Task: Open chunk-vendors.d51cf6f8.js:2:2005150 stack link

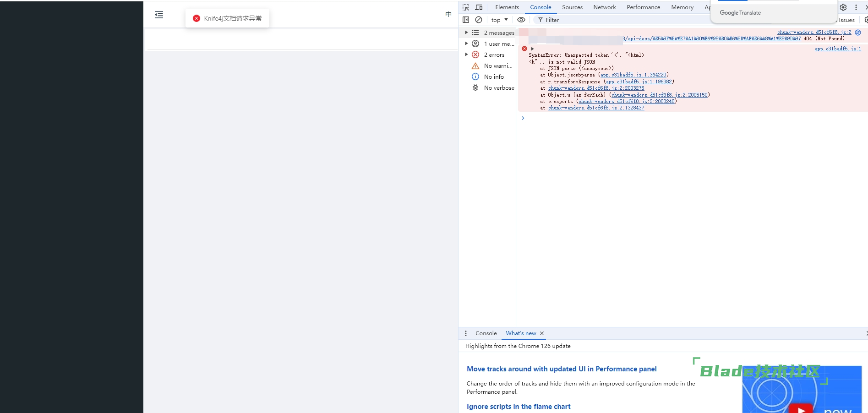Action: tap(660, 95)
